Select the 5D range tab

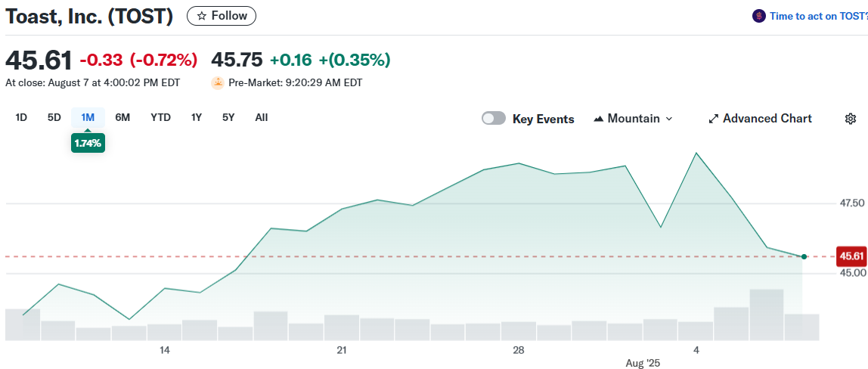(54, 117)
